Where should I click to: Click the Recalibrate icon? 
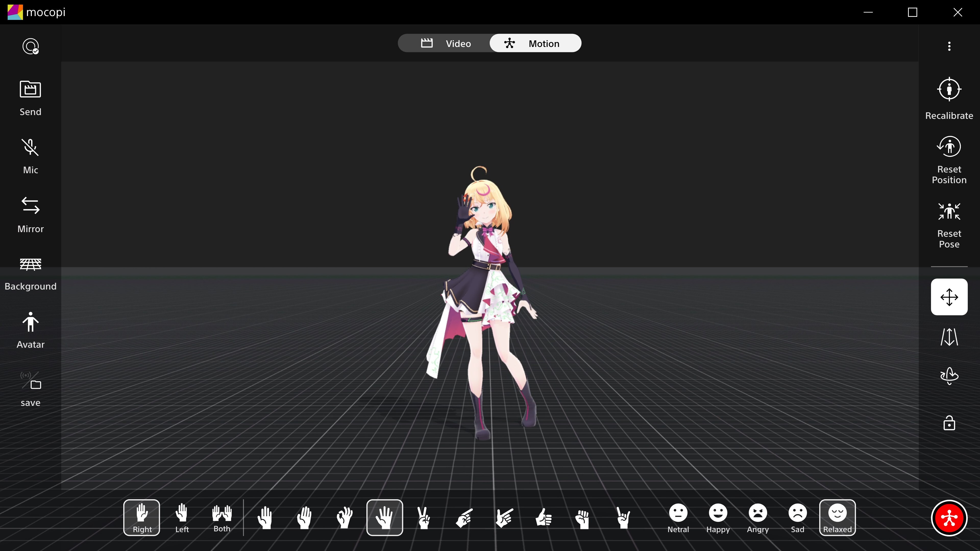point(949,90)
